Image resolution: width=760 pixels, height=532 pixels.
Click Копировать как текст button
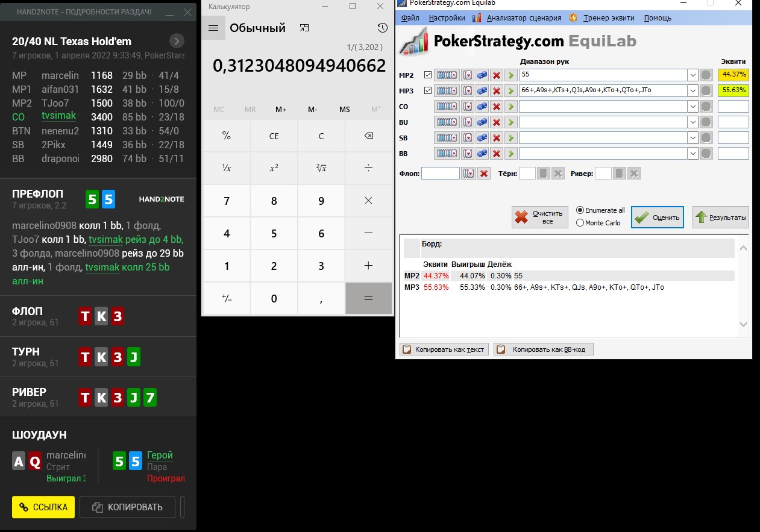coord(444,349)
